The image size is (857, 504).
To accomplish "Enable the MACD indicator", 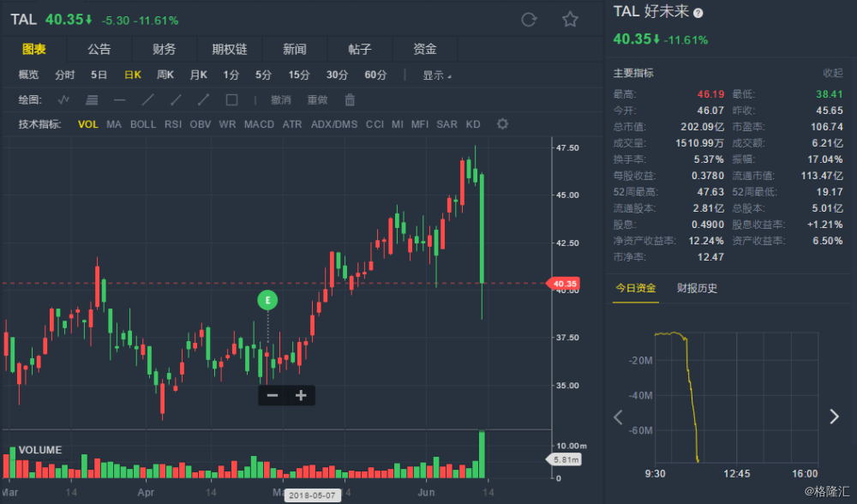I will pos(259,124).
